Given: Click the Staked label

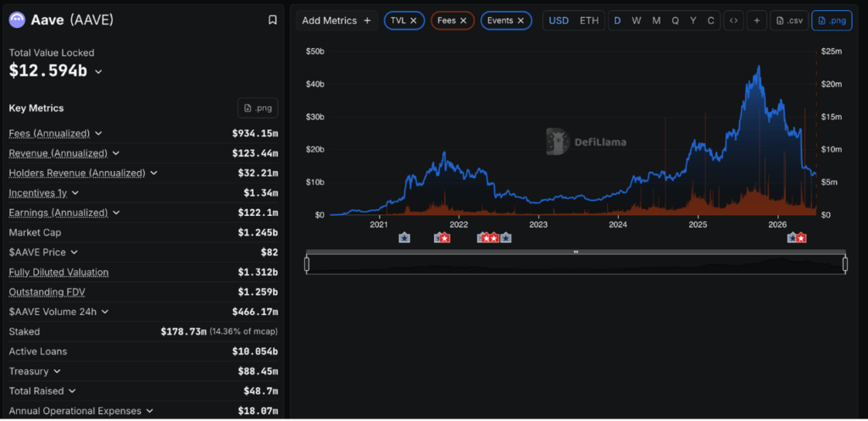Looking at the screenshot, I should click(x=25, y=331).
